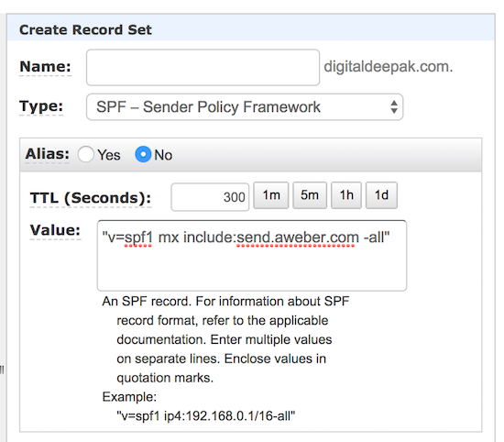Click the TTL (Seconds): label
Image resolution: width=504 pixels, height=442 pixels.
pos(91,198)
